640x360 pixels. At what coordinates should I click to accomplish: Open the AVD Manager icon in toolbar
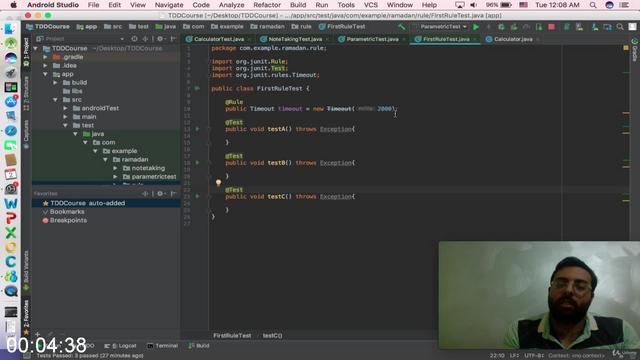click(579, 27)
